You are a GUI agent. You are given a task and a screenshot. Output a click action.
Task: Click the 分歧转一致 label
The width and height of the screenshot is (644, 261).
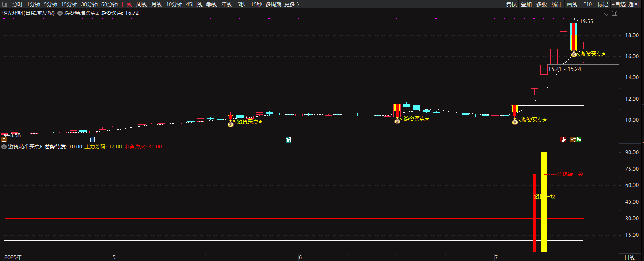(570, 174)
